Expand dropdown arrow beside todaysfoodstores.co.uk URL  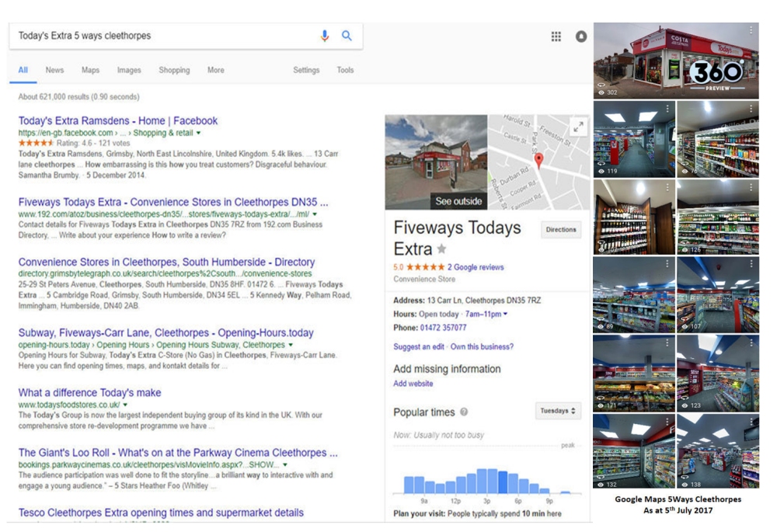click(x=125, y=405)
